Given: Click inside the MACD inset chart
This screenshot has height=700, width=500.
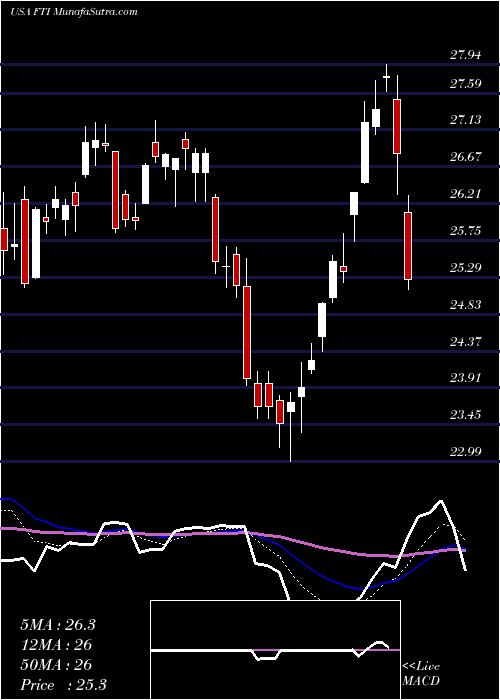Looking at the screenshot, I should click(275, 650).
